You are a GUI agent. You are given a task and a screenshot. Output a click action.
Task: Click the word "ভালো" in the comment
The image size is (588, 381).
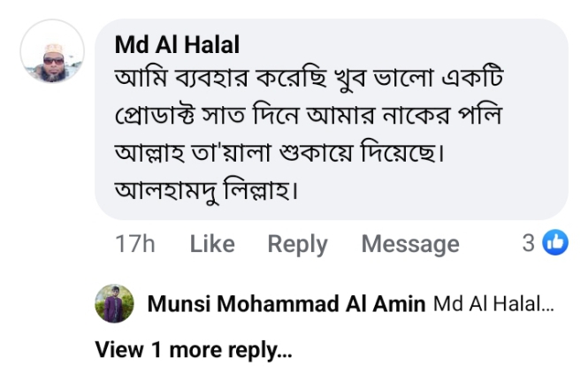tap(406, 78)
